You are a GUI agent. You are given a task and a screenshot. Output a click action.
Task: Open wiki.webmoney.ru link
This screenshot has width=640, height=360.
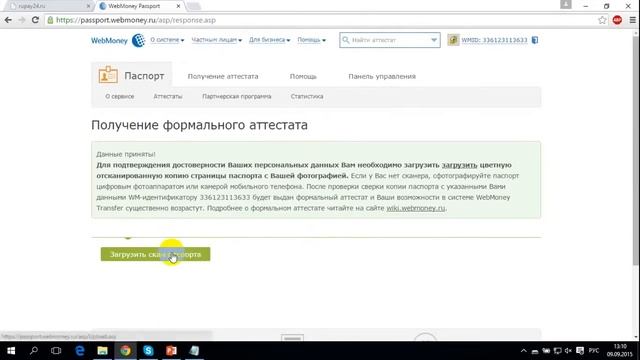[x=416, y=208]
